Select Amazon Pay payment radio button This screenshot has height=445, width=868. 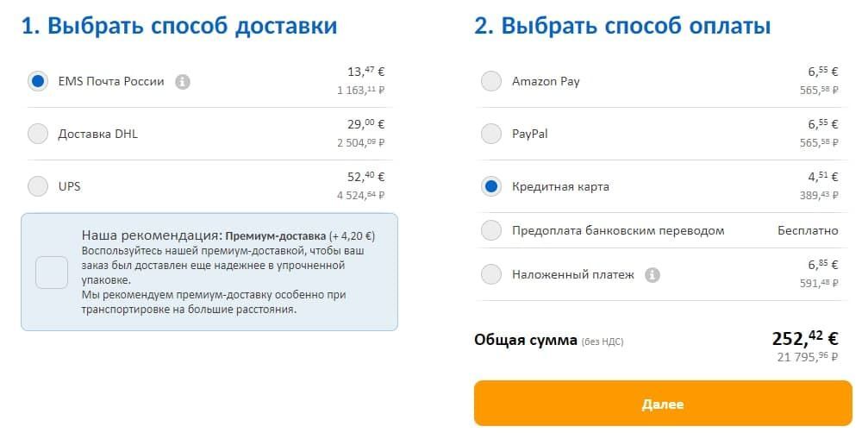point(490,82)
